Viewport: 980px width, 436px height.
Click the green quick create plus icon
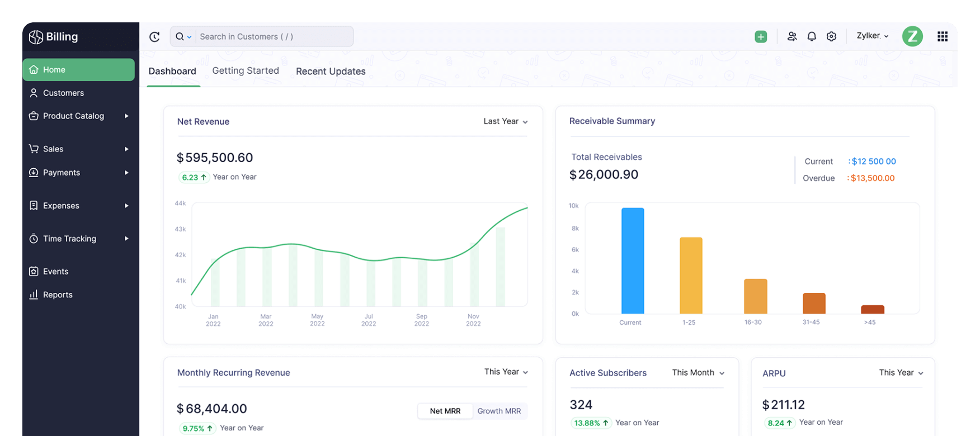761,37
